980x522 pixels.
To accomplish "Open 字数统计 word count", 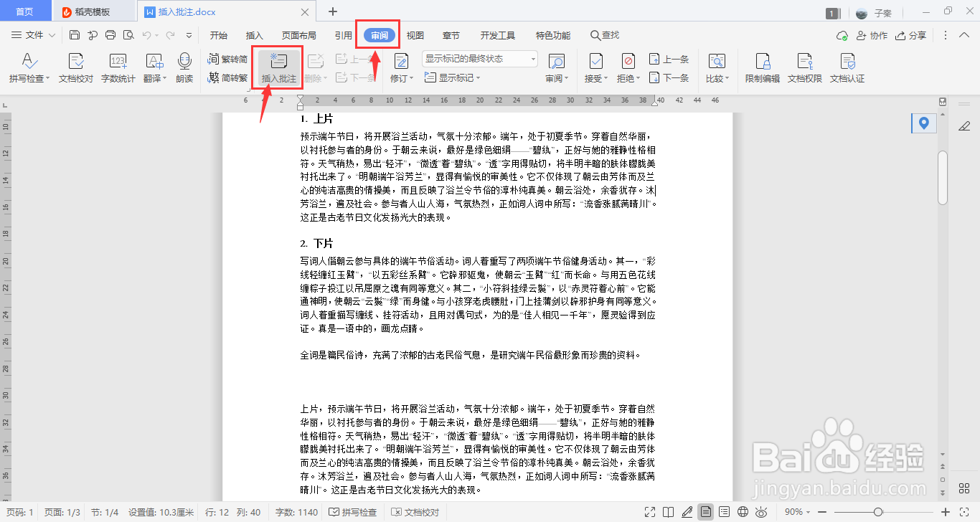I will (118, 69).
